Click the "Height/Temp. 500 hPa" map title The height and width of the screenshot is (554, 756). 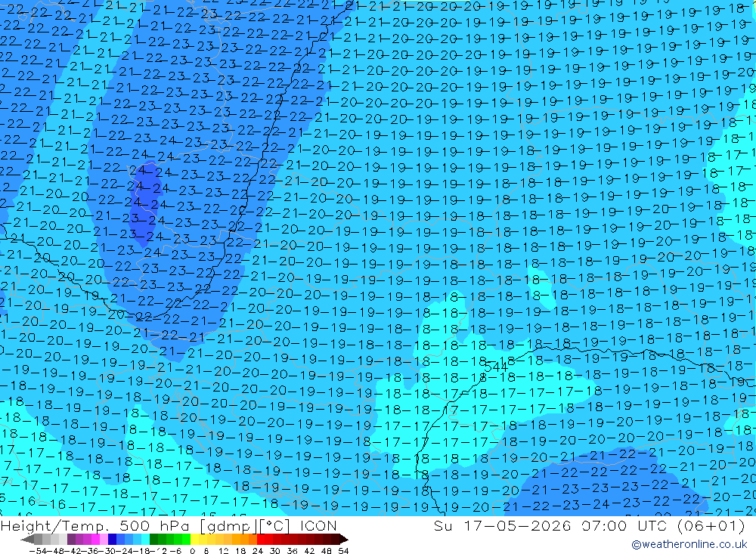[x=95, y=525]
